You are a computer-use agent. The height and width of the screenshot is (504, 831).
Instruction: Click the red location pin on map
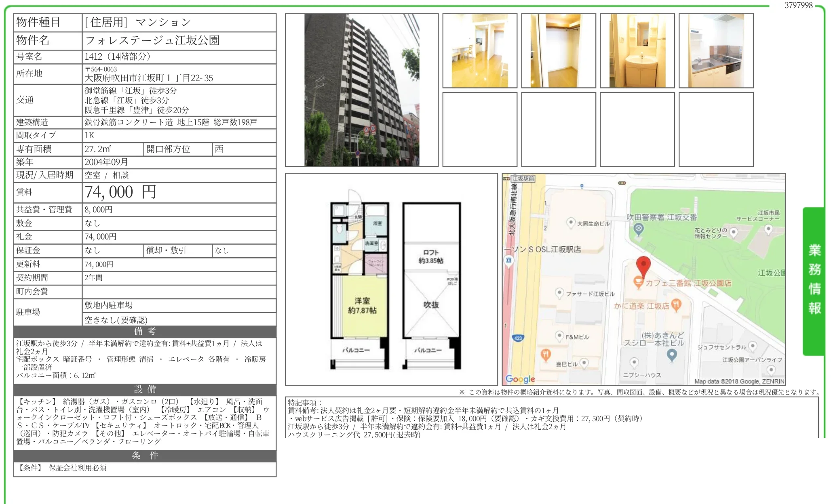pos(643,265)
